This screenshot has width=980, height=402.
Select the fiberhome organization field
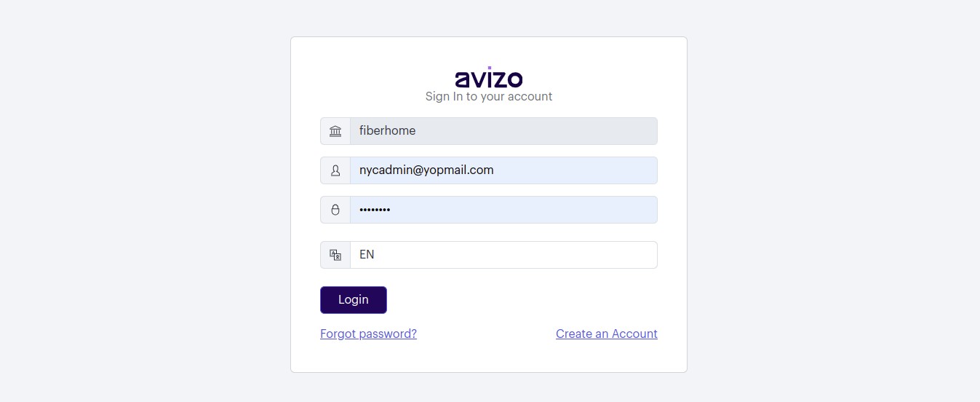[x=503, y=131]
